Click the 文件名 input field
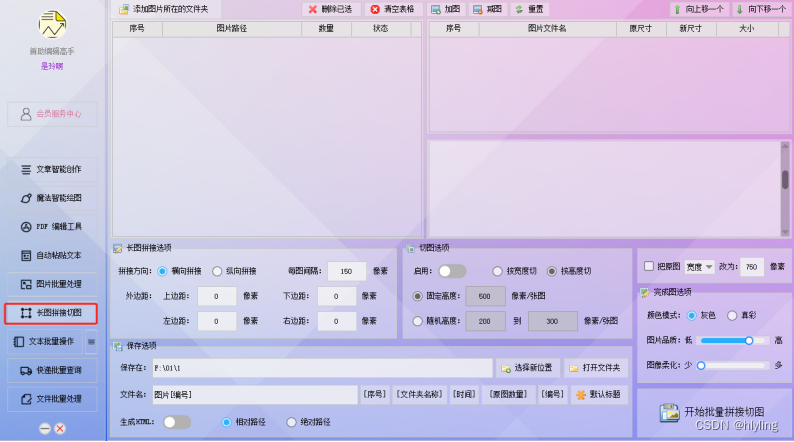Image resolution: width=794 pixels, height=442 pixels. 255,395
